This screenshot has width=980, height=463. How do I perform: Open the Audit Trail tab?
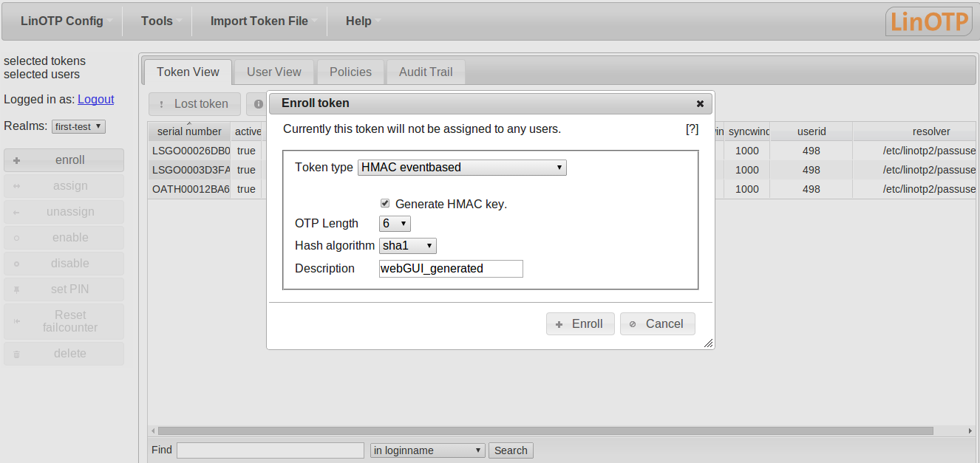[426, 72]
